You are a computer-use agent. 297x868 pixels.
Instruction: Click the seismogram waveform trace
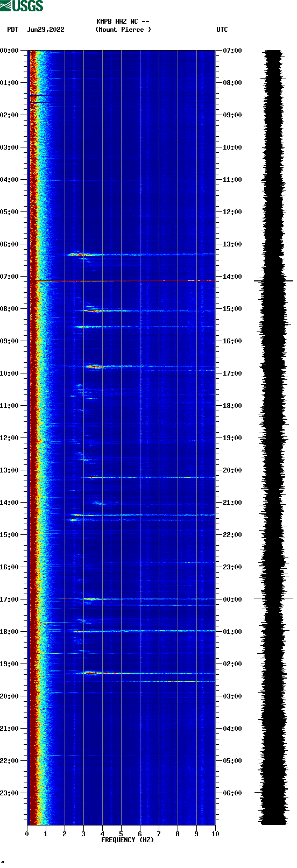coord(273,437)
